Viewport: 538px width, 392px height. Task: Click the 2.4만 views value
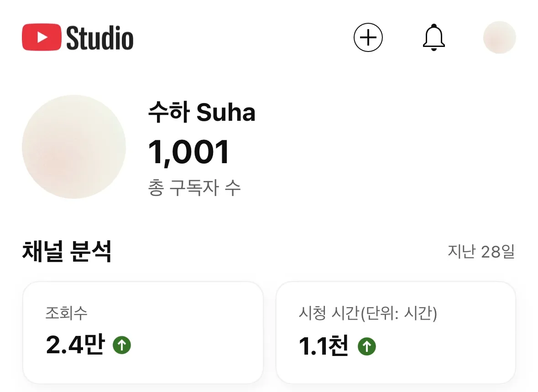[75, 346]
